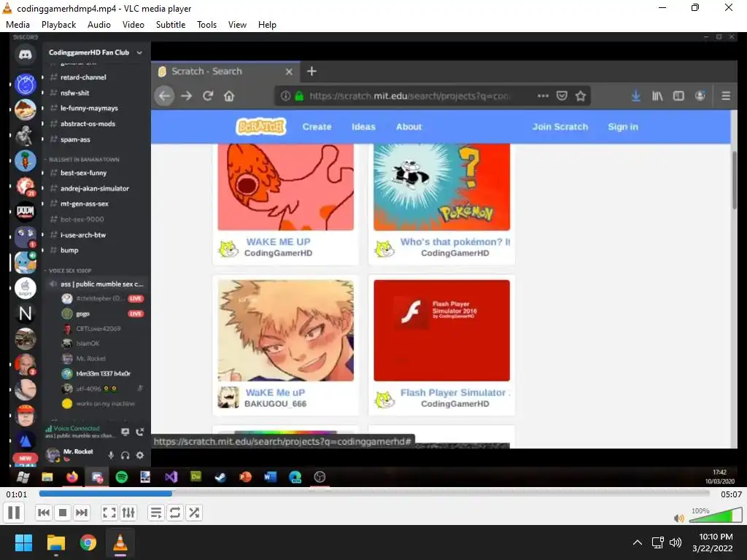747x560 pixels.
Task: Click Create link on Scratch navbar
Action: click(x=317, y=127)
